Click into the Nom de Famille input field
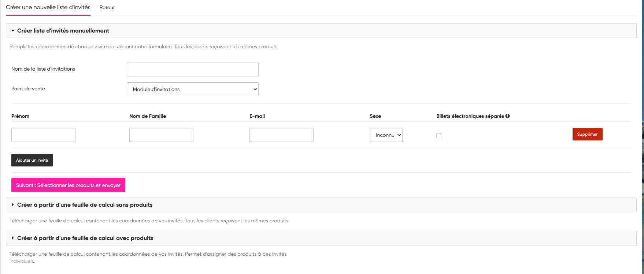This screenshot has height=274, width=644. point(161,135)
